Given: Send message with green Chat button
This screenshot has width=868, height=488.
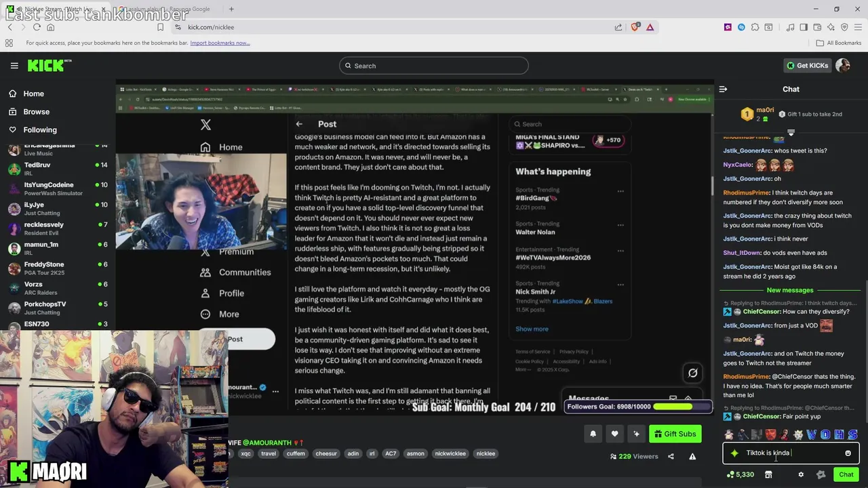Looking at the screenshot, I should click(846, 474).
